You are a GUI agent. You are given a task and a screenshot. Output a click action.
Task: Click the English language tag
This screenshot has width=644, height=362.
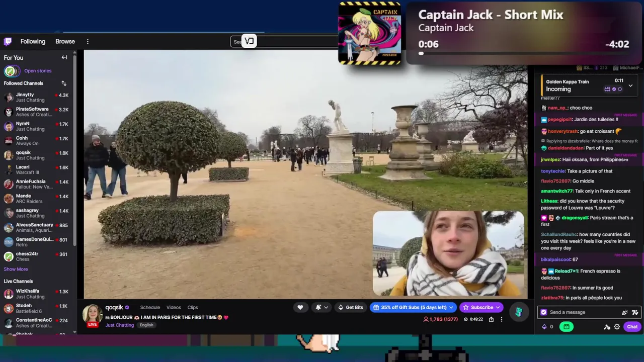click(x=146, y=325)
